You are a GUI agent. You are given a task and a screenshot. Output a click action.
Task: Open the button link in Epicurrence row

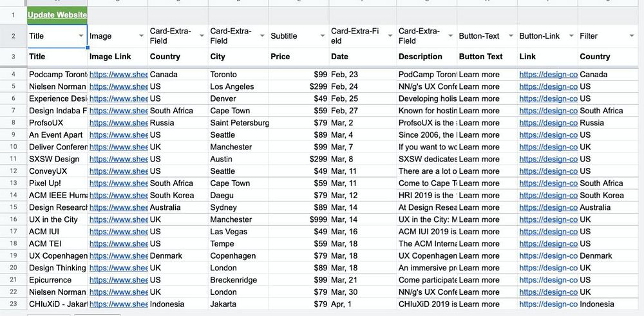547,280
